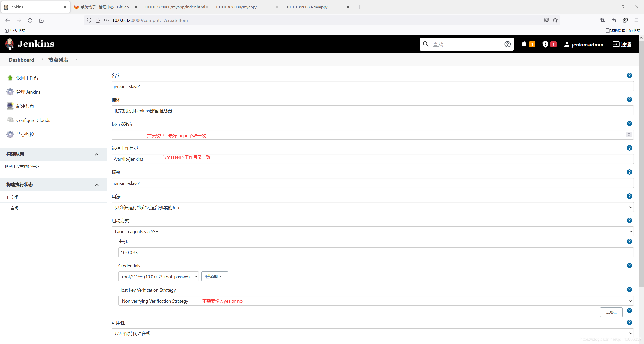Collapse the 构建执行状态 panel
Viewport: 644px width, 344px height.
point(97,185)
